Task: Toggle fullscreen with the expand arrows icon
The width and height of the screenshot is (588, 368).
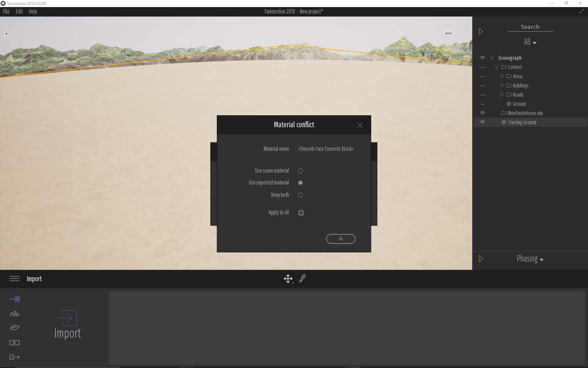Action: click(582, 11)
